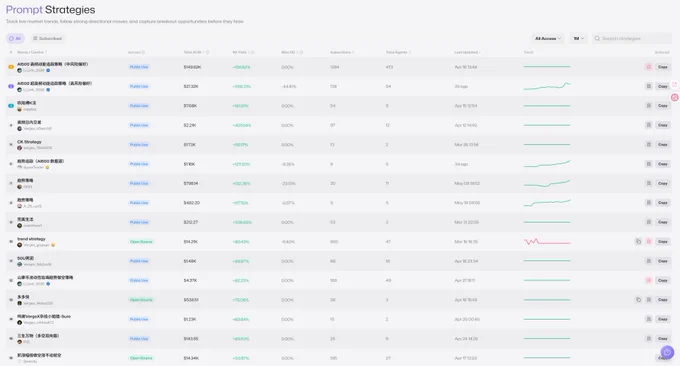This screenshot has width=680, height=366.
Task: Click the verified badge in the rank 1 row
Action: click(48, 70)
